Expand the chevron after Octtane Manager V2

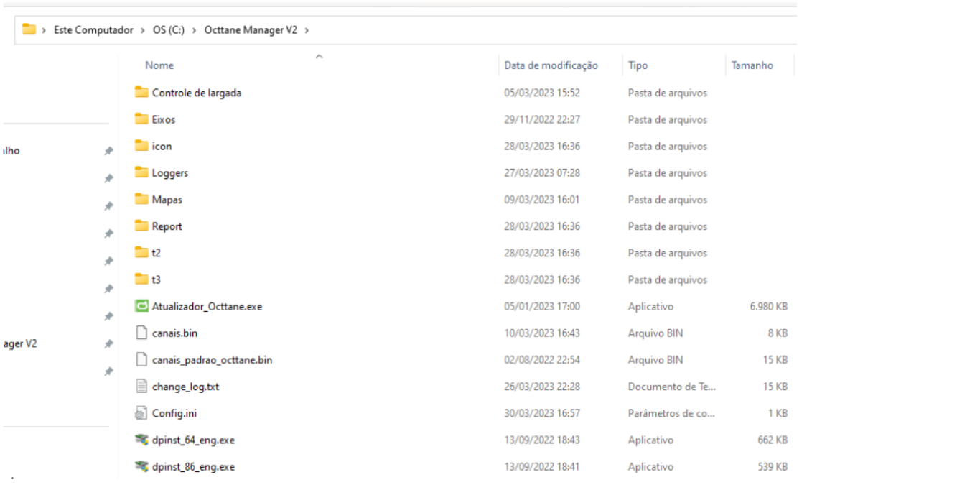[307, 30]
